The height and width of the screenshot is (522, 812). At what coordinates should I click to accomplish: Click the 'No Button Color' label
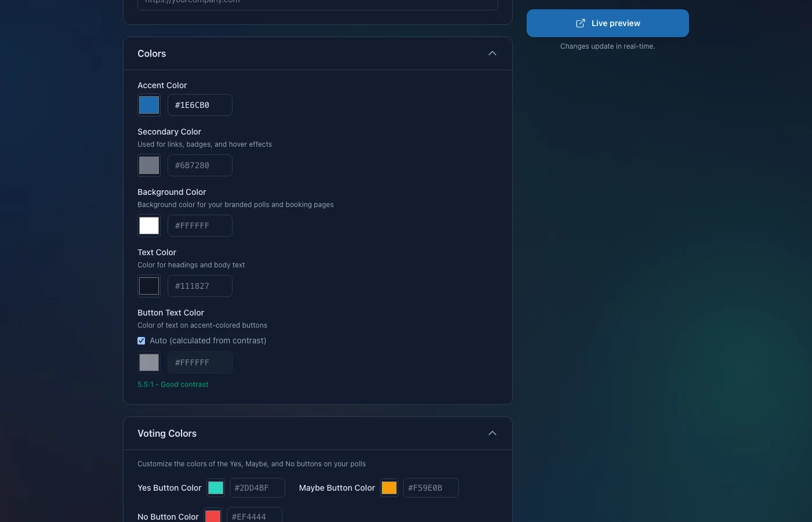(x=168, y=517)
